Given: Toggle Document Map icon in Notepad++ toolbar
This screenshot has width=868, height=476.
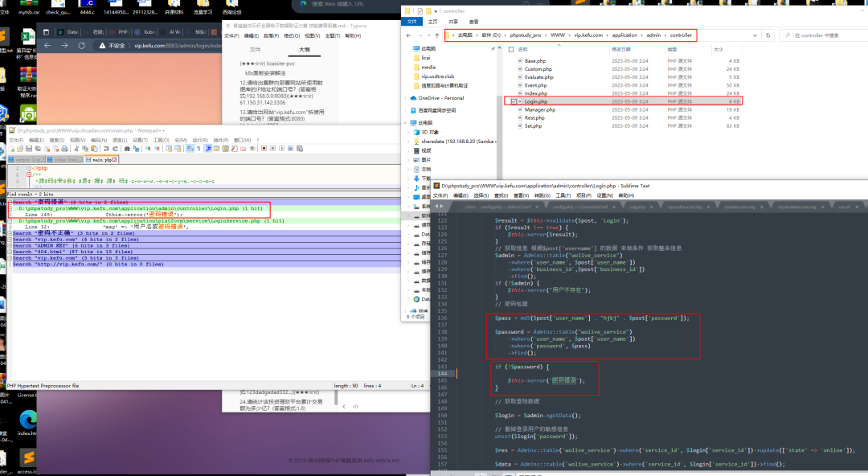Looking at the screenshot, I should tap(225, 149).
